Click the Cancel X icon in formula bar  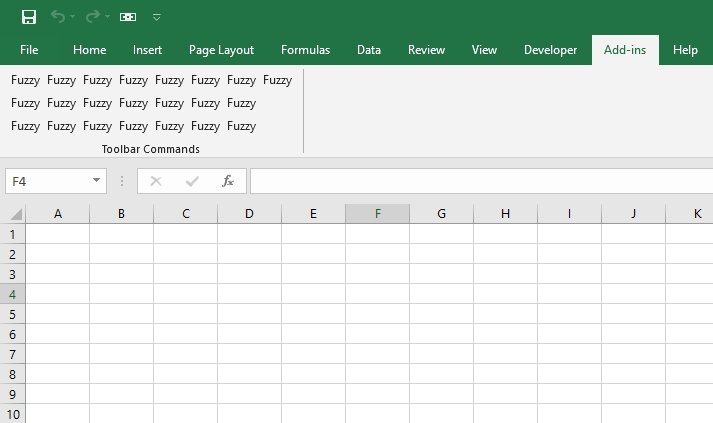point(156,181)
